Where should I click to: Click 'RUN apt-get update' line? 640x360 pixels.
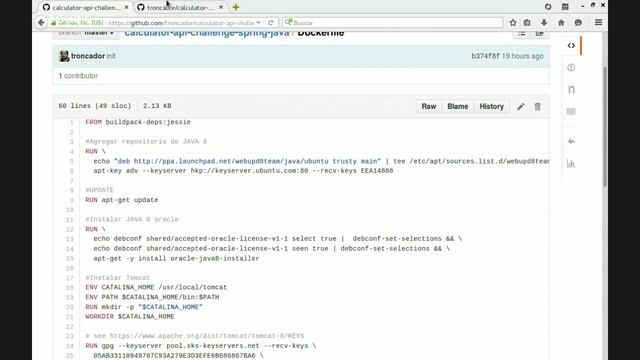click(x=122, y=200)
